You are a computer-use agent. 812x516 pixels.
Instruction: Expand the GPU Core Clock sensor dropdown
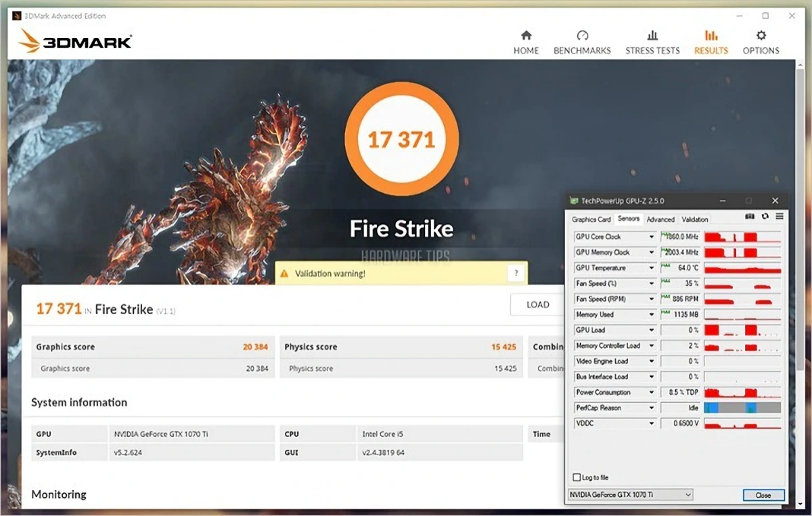[652, 237]
